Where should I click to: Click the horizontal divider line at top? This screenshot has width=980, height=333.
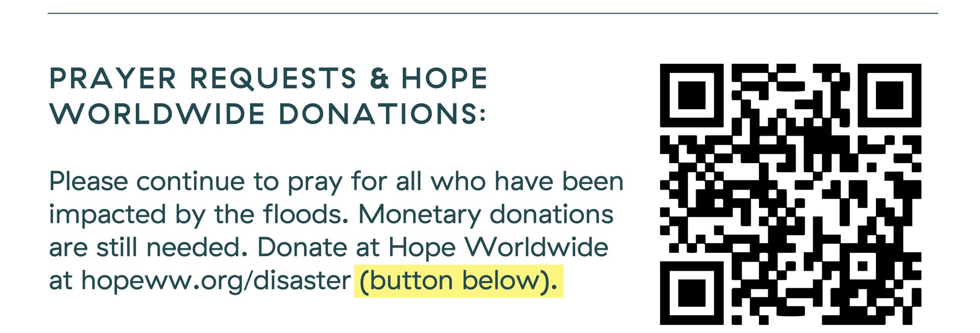[493, 13]
